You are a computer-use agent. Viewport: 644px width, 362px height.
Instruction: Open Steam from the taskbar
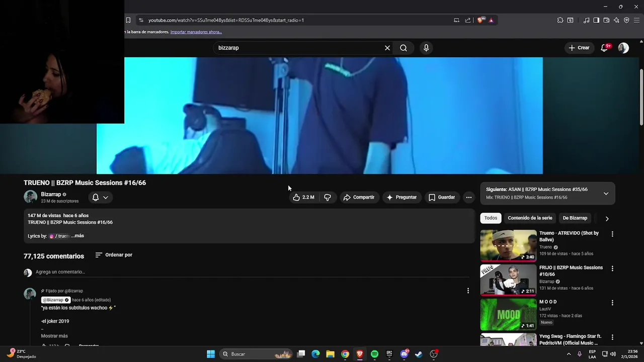419,354
